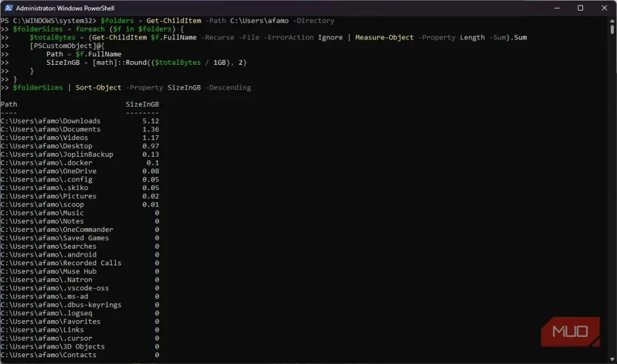Click the C:\Users\afamo\Contacts path row
The image size is (617, 364).
[x=48, y=355]
